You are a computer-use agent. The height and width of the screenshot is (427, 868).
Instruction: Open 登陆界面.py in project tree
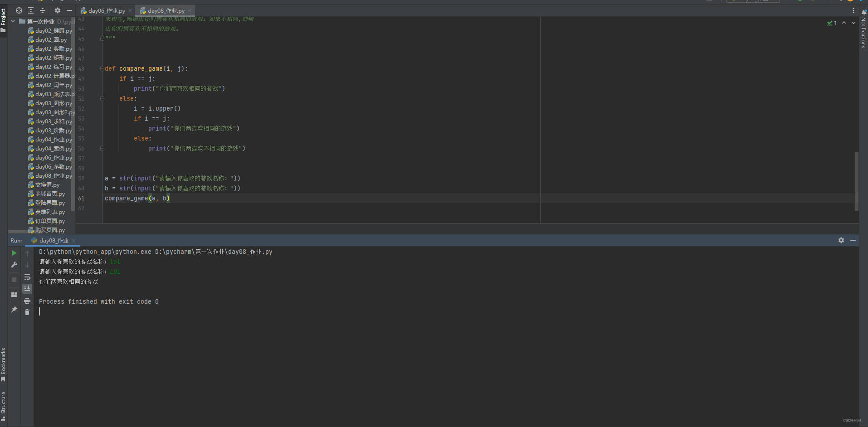coord(46,203)
